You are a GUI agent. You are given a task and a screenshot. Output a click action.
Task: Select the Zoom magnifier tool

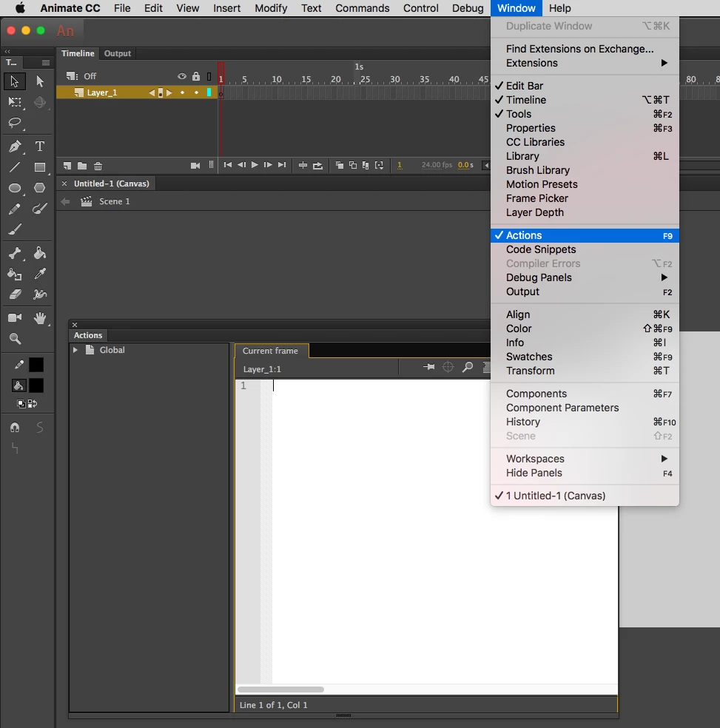(14, 339)
